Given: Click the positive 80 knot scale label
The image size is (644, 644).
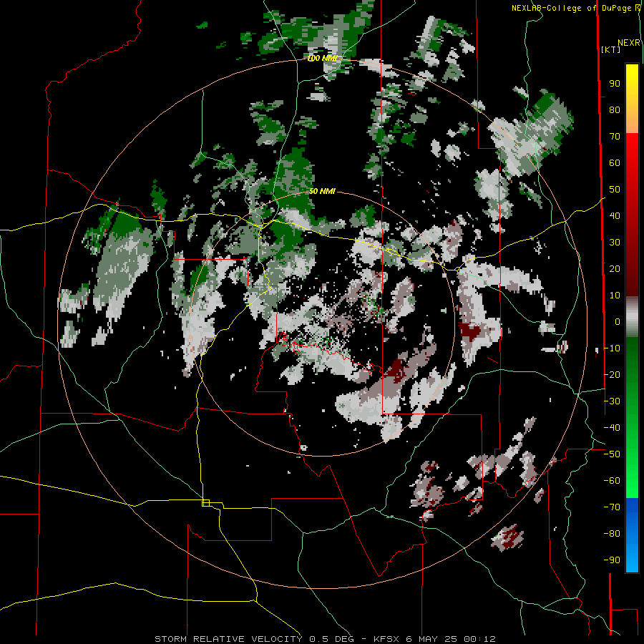Looking at the screenshot, I should (615, 109).
